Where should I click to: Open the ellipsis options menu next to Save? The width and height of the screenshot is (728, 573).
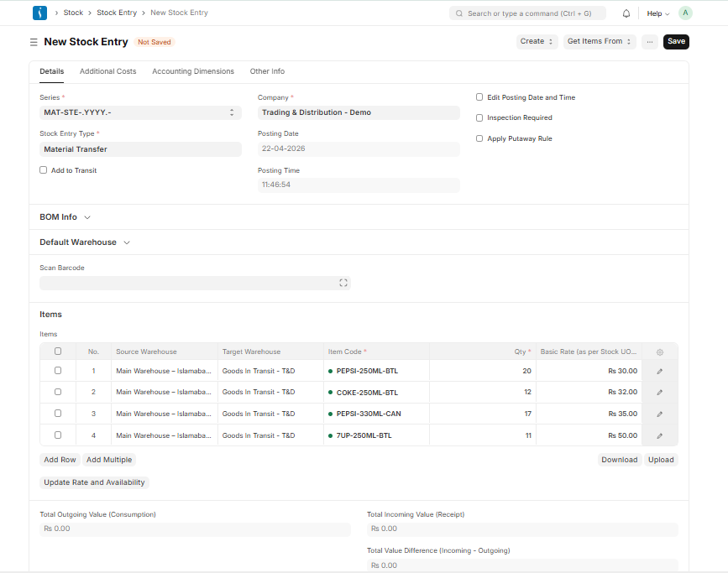tap(650, 41)
